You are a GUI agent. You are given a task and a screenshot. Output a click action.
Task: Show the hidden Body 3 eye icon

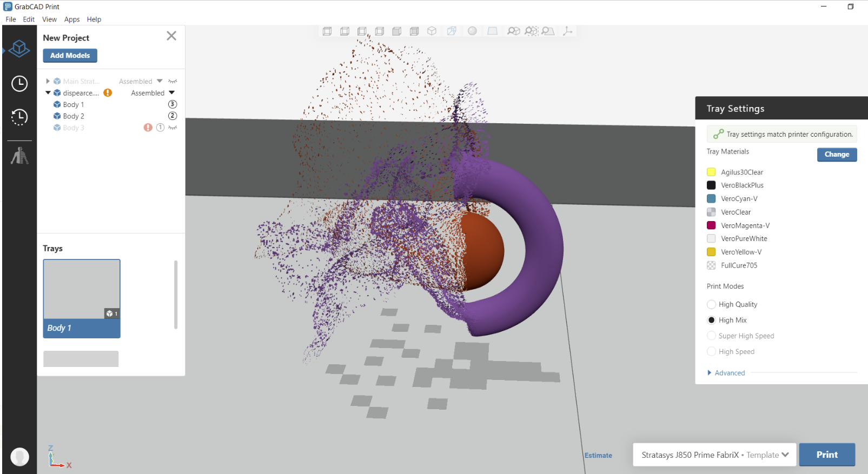point(173,128)
